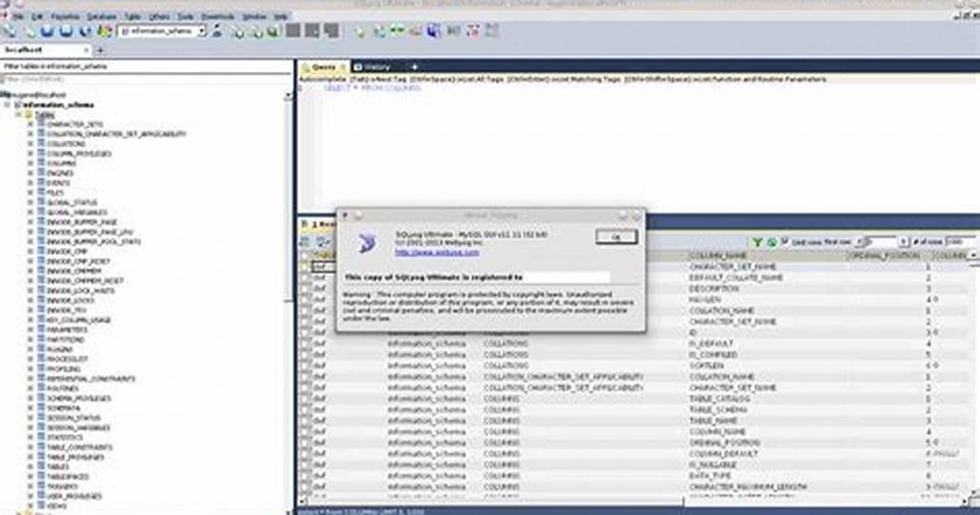
Task: Click OK in the About SQLyog dialog
Action: [616, 236]
